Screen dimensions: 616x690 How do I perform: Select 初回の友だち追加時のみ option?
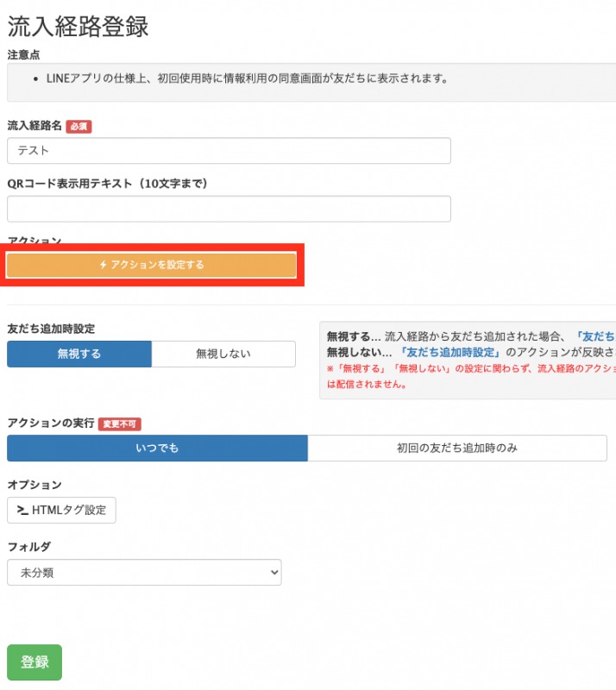click(456, 448)
